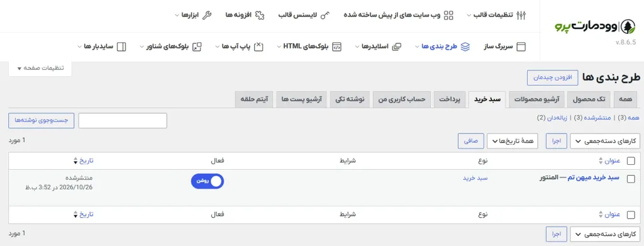Image resolution: width=644 pixels, height=246 pixels.
Task: Click the theme license key icon
Action: 325,16
